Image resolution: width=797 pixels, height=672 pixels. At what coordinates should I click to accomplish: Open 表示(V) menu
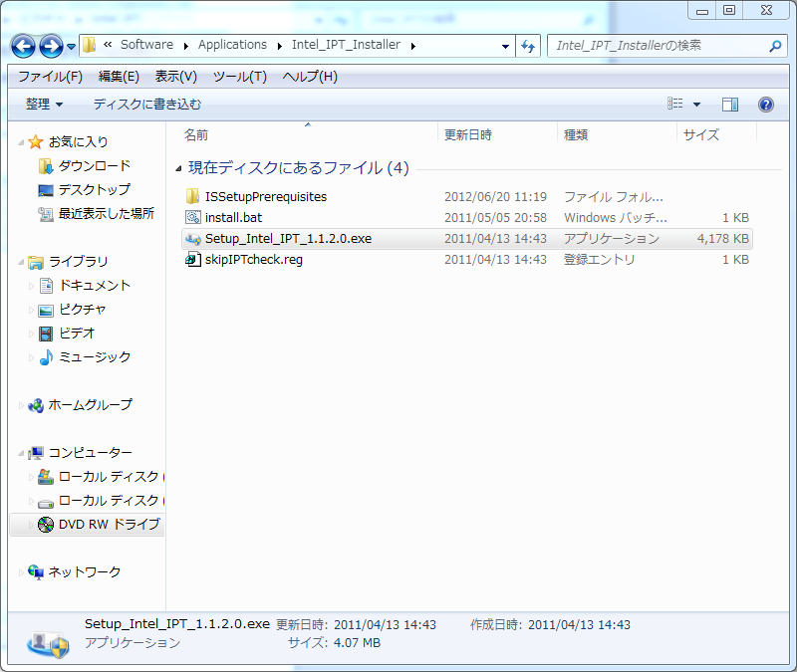(176, 77)
